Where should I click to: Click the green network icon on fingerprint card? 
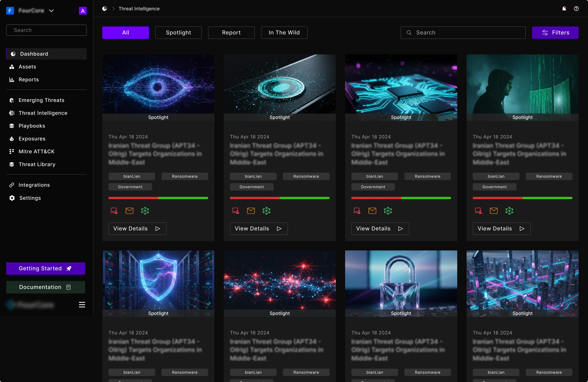click(x=267, y=210)
